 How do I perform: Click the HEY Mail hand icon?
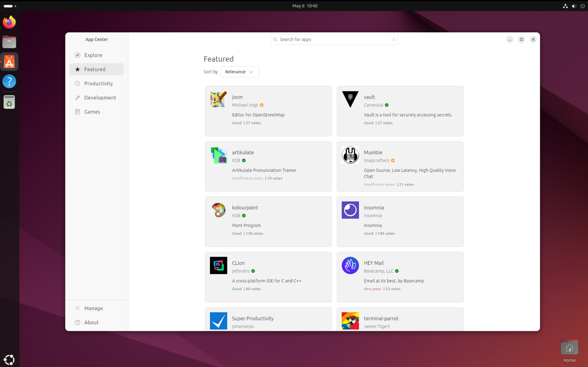click(350, 266)
